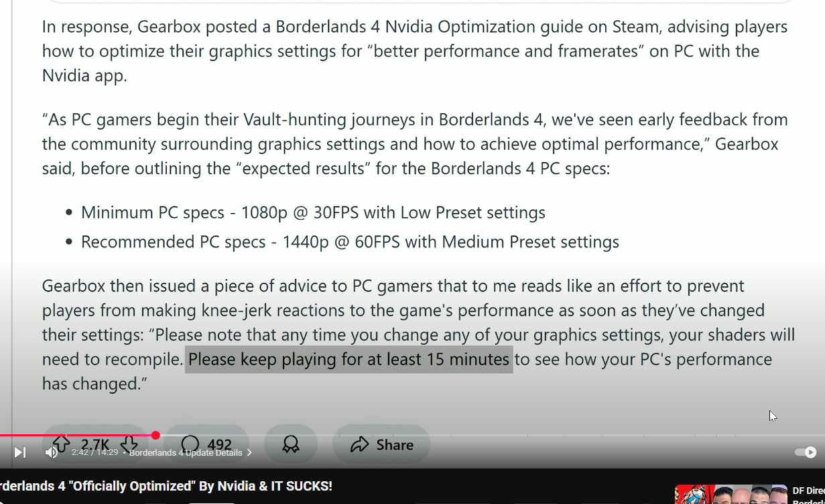Open the DF Direct video title link
Screen dimensions: 825x504
[x=808, y=491]
